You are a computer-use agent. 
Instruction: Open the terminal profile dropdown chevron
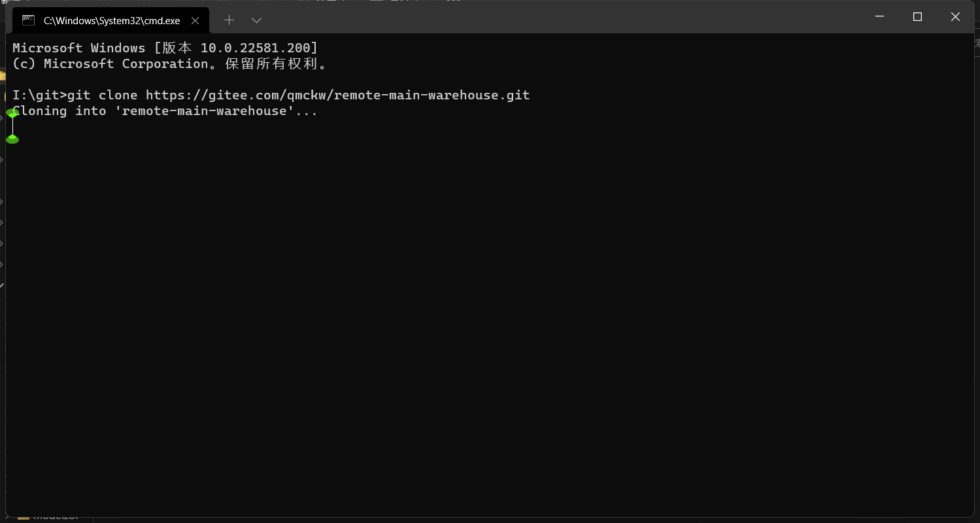point(256,20)
